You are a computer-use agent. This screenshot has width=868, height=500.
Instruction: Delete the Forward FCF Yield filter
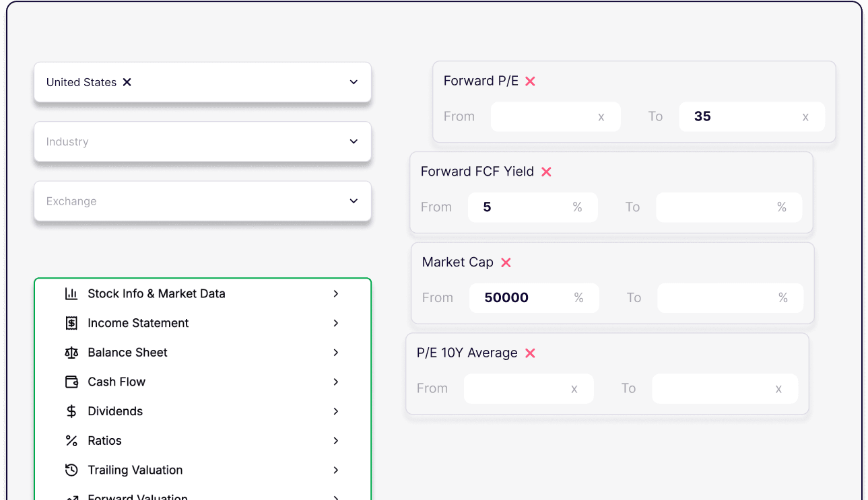[546, 172]
